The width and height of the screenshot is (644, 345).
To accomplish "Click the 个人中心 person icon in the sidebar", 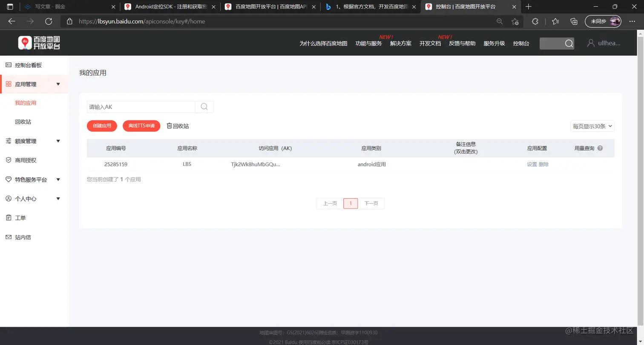I will 8,199.
